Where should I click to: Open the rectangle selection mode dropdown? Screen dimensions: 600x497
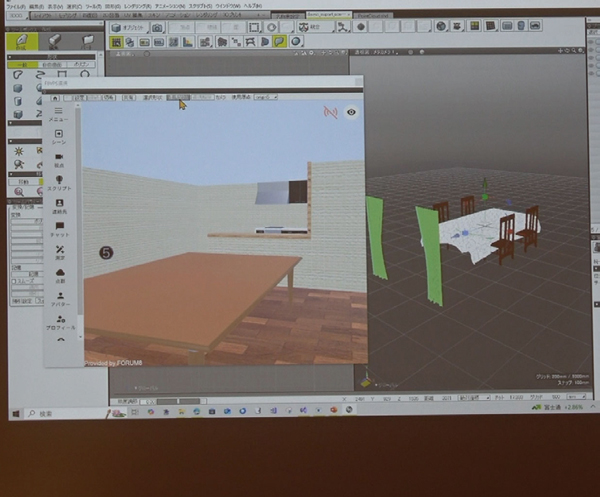click(x=254, y=27)
